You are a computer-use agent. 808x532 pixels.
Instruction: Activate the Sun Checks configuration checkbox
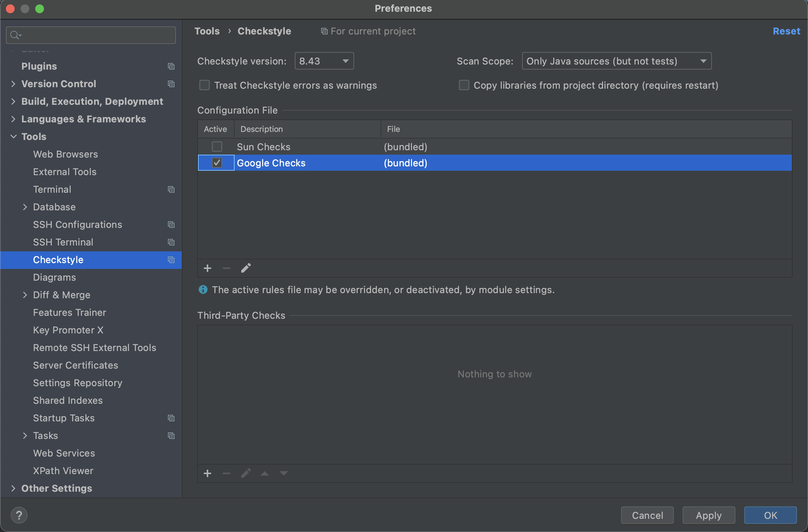pyautogui.click(x=217, y=147)
